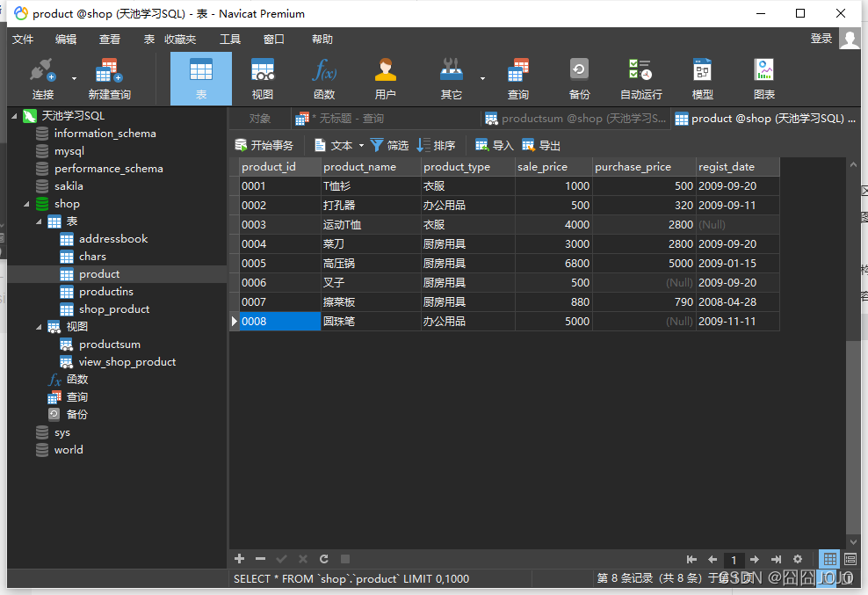Go to next page arrow
Viewport: 868px width, 595px height.
[755, 560]
